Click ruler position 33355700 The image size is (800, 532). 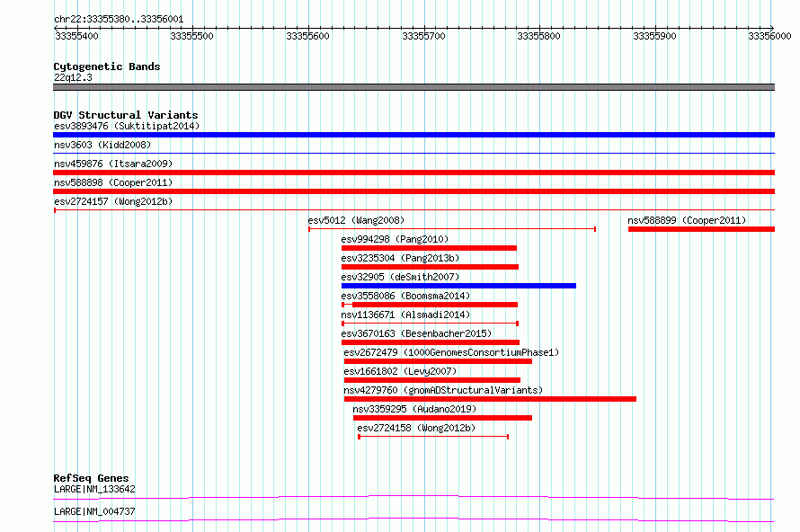(423, 36)
